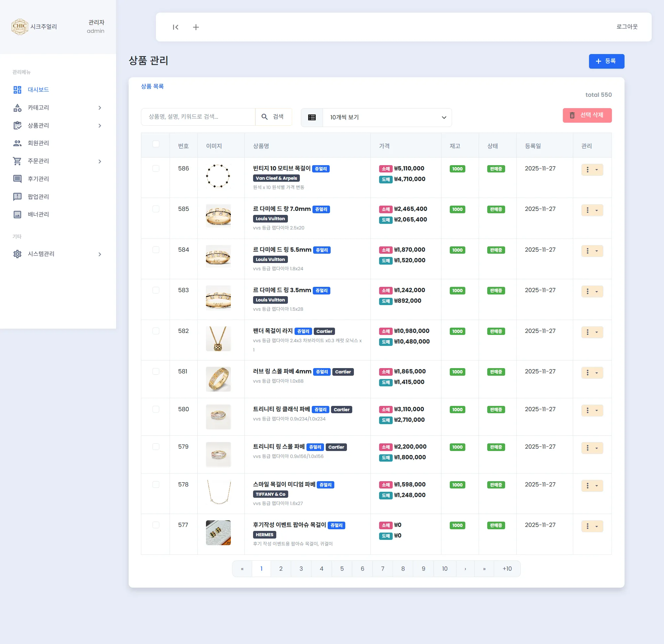Click the 회원관리 people icon
The height and width of the screenshot is (644, 664).
17,143
